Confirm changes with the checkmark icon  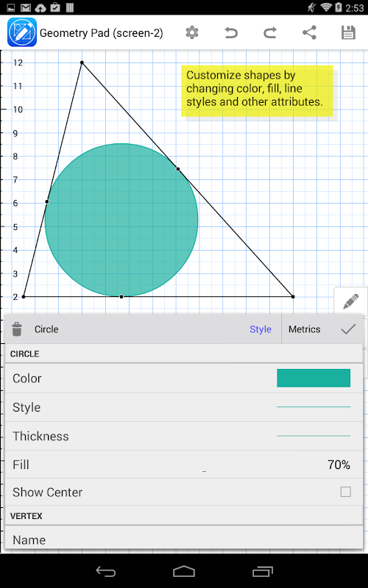coord(348,329)
